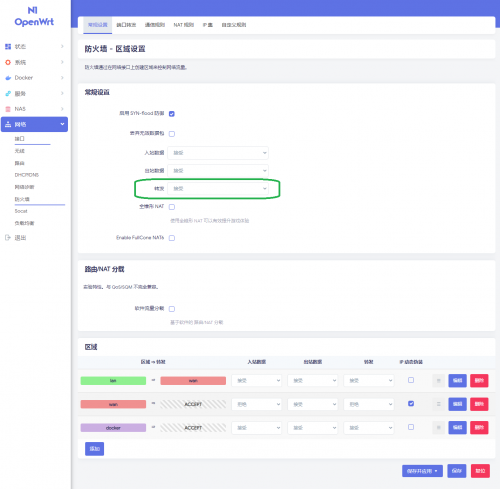Open the wan zone input policy select box
500x489 pixels.
pos(257,404)
